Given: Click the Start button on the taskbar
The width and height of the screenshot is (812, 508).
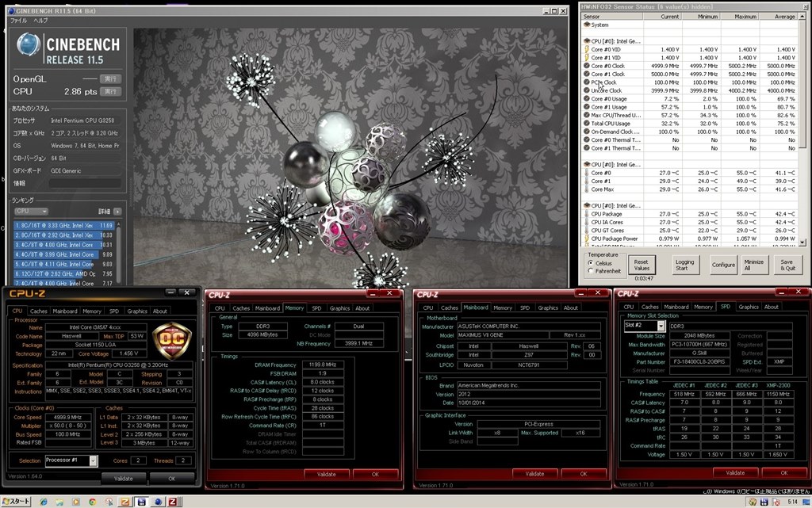Looking at the screenshot, I should (16, 502).
